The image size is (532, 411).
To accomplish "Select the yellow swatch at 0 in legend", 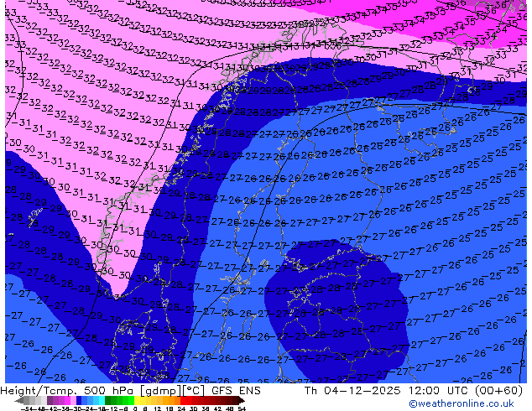I will click(138, 401).
